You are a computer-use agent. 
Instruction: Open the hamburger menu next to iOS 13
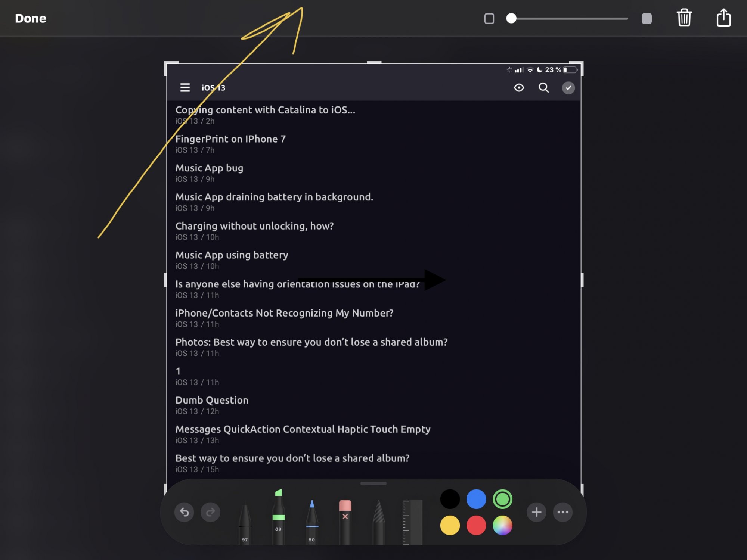tap(185, 88)
